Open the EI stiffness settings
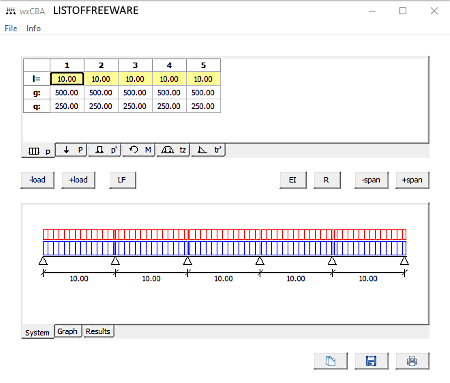 (293, 180)
